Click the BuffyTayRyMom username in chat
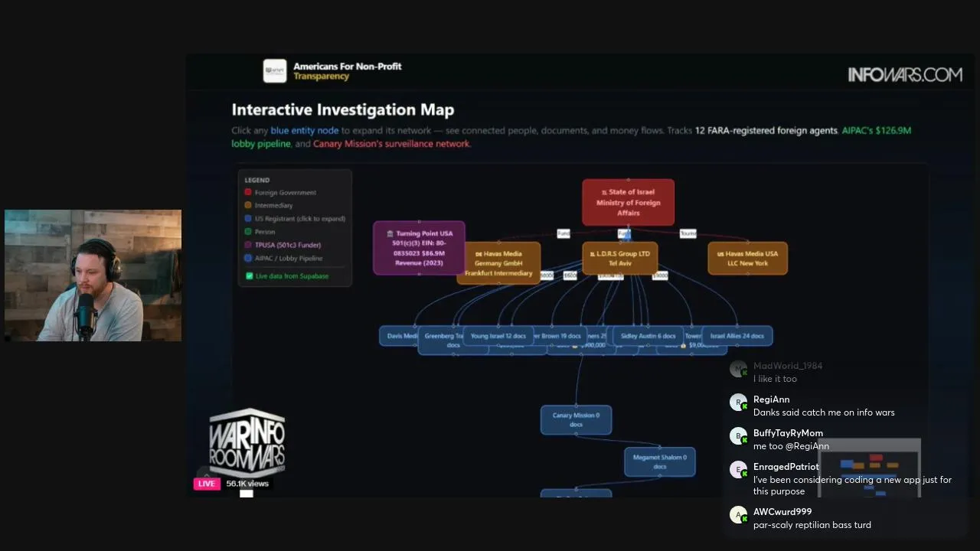This screenshot has width=980, height=551. 788,433
